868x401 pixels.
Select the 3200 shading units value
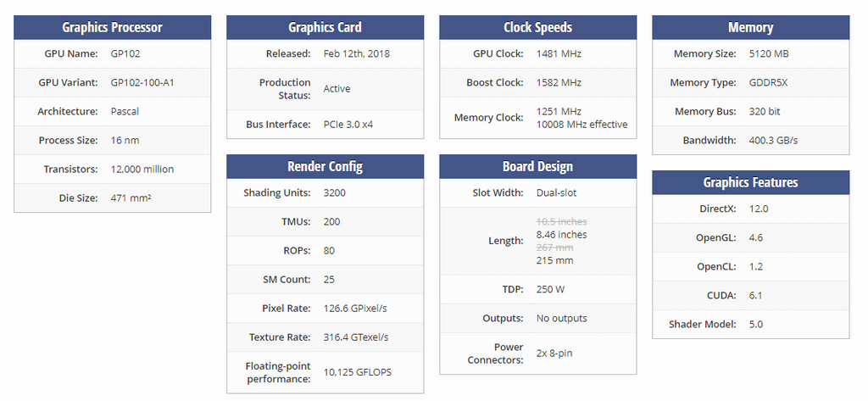pos(335,192)
